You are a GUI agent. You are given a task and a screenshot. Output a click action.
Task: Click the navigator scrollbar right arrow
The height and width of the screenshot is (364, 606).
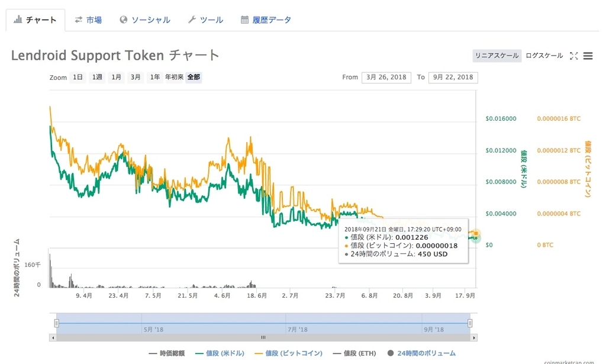474,338
